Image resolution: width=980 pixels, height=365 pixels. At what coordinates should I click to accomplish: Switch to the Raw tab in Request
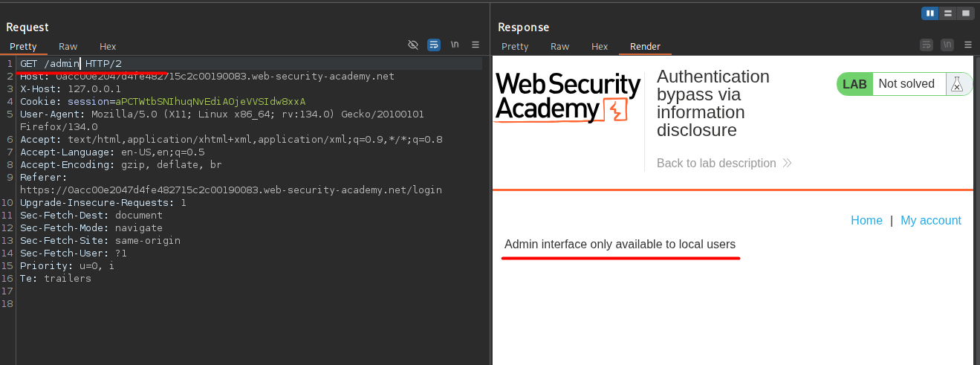(x=68, y=46)
